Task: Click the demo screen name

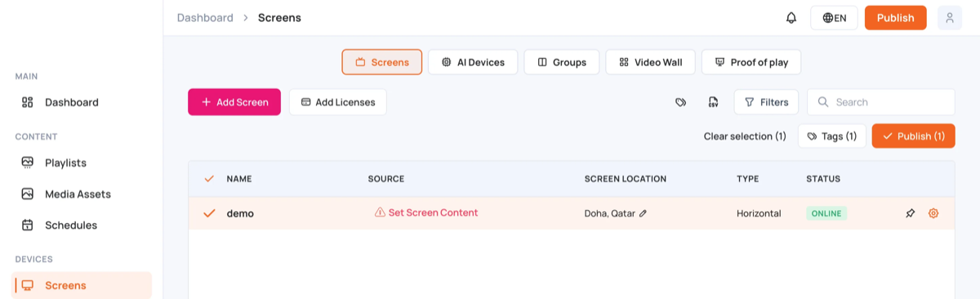Action: click(240, 213)
